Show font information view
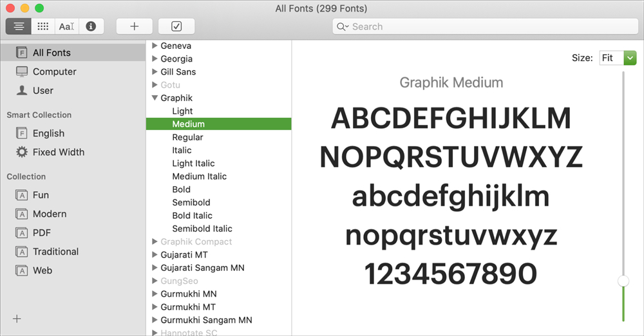Image resolution: width=644 pixels, height=336 pixels. pos(91,26)
